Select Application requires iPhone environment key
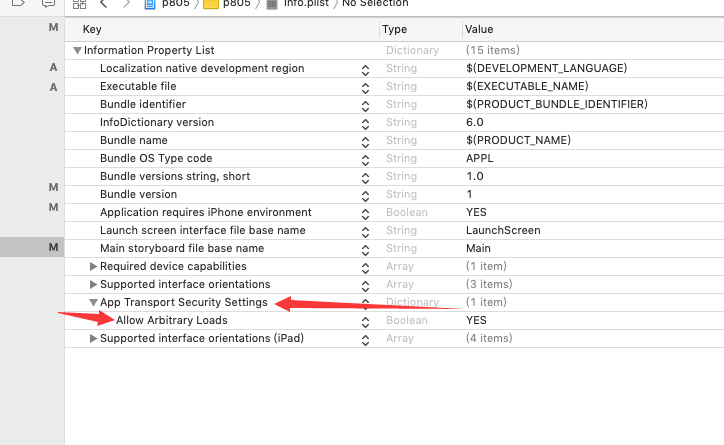The image size is (724, 445). [205, 212]
